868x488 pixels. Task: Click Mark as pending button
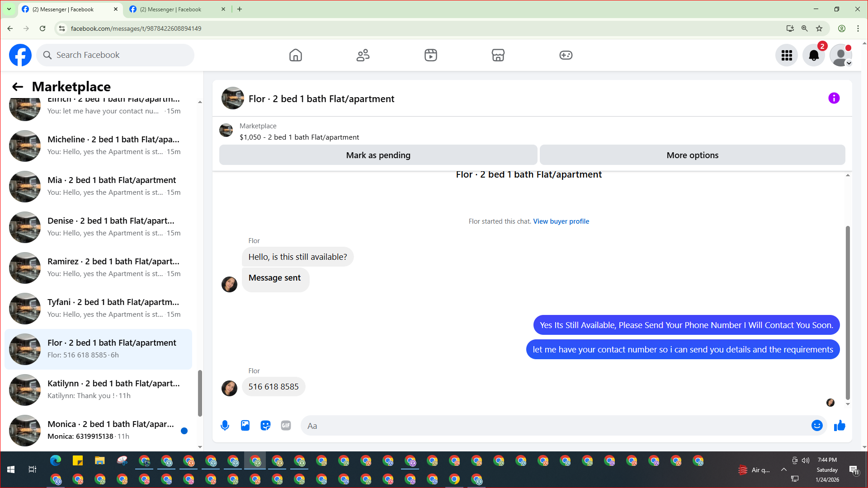(378, 155)
